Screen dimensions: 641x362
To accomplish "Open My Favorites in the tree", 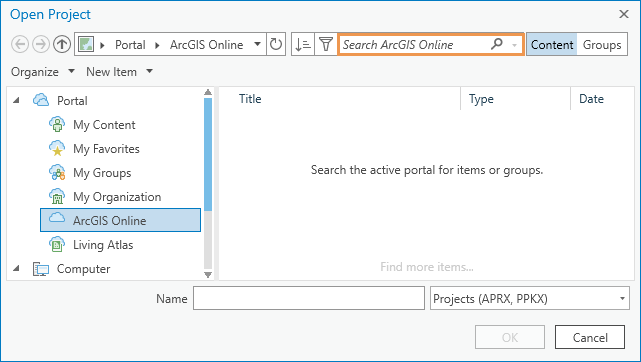I will click(106, 149).
